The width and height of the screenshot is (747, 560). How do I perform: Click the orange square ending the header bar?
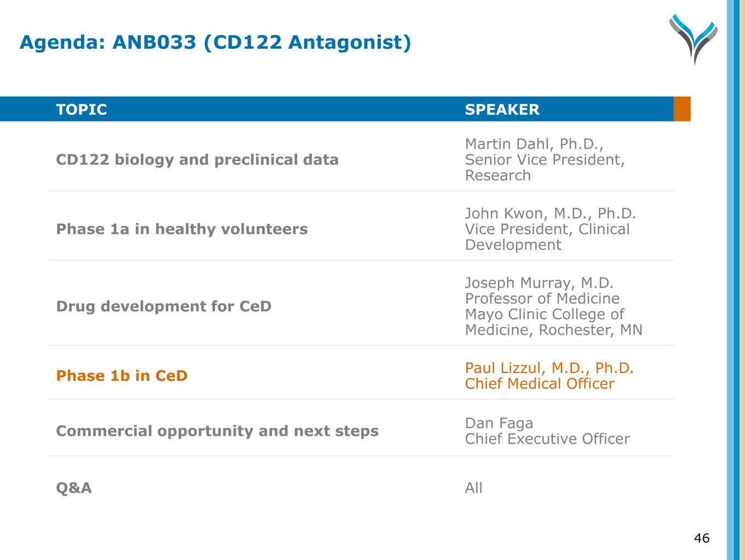point(682,109)
